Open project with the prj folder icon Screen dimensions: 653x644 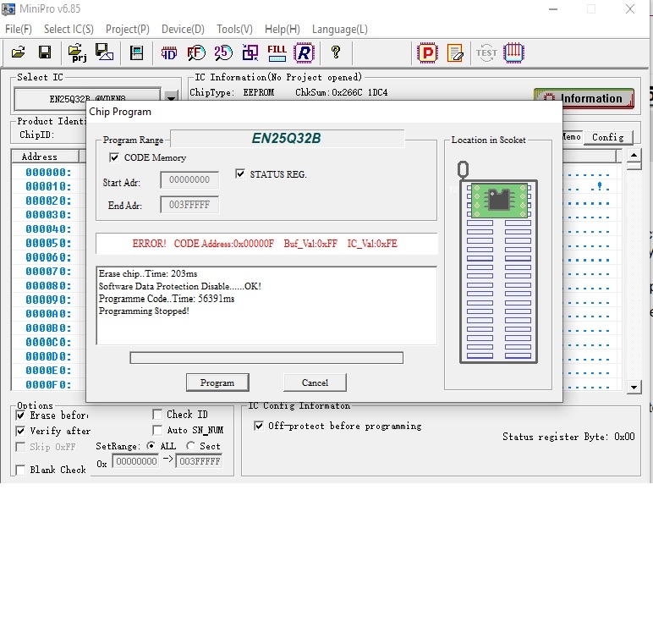click(78, 52)
